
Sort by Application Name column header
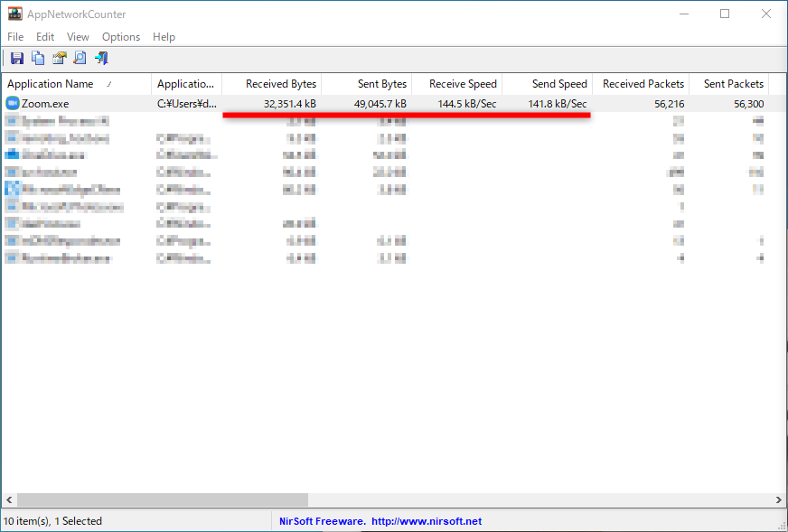77,84
